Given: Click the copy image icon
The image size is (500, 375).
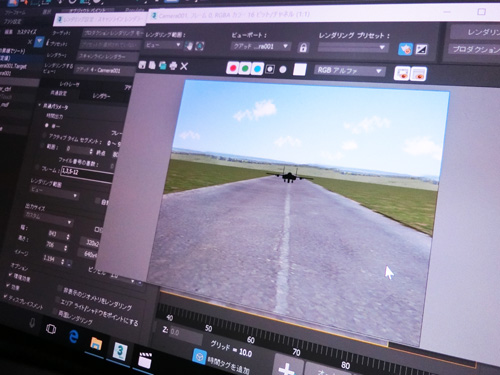Looking at the screenshot, I should (x=152, y=65).
